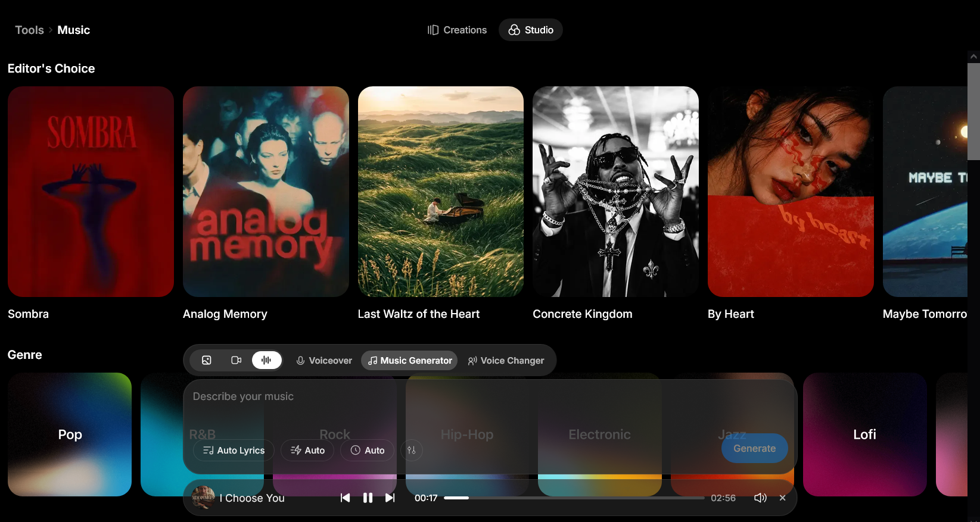Open the Analog Memory cover
980x522 pixels.
click(266, 192)
